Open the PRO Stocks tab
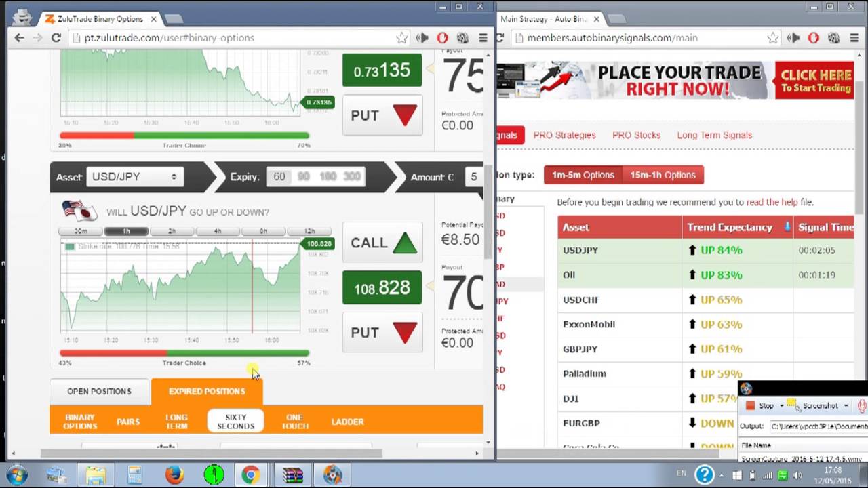Screen dimensions: 868x488 tap(636, 135)
